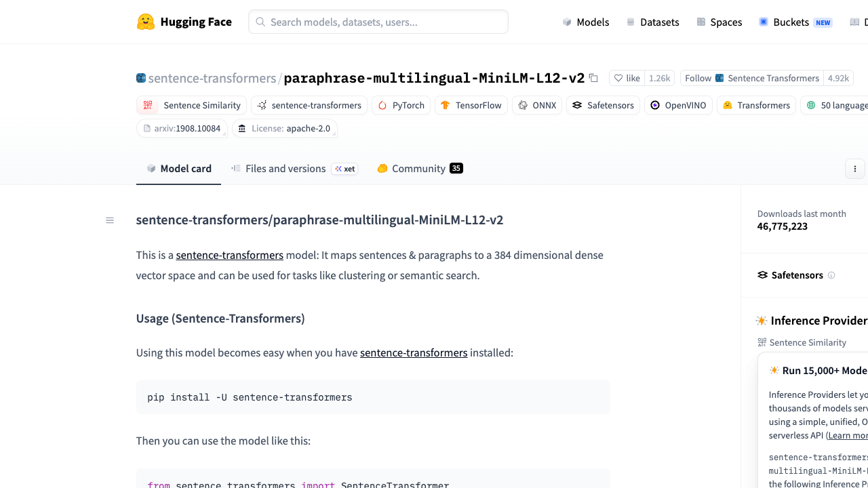The height and width of the screenshot is (488, 868).
Task: Click the Downloads last month label
Action: click(x=802, y=213)
